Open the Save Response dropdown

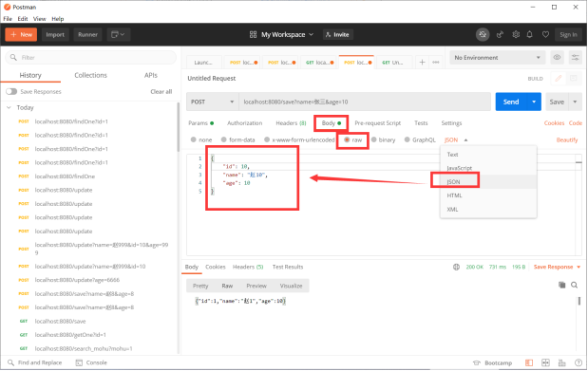(579, 268)
